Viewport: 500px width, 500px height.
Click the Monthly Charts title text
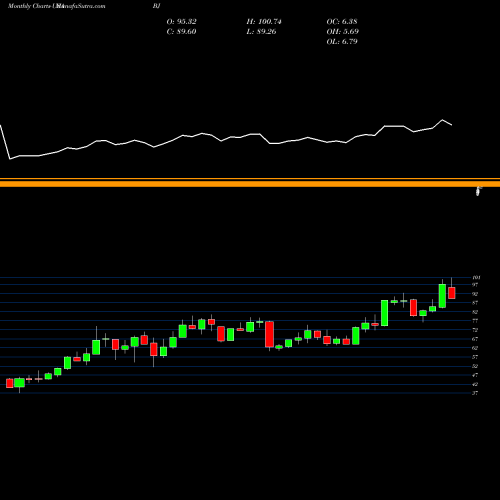tap(29, 6)
